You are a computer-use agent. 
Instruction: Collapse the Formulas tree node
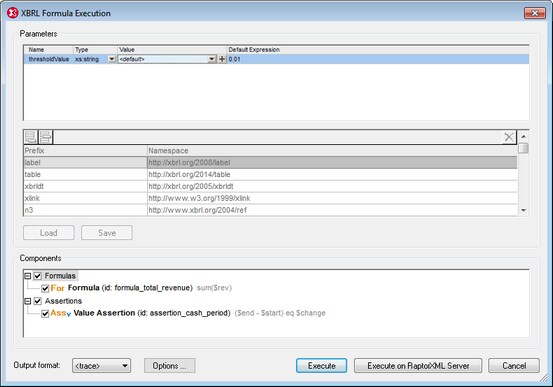pyautogui.click(x=28, y=276)
